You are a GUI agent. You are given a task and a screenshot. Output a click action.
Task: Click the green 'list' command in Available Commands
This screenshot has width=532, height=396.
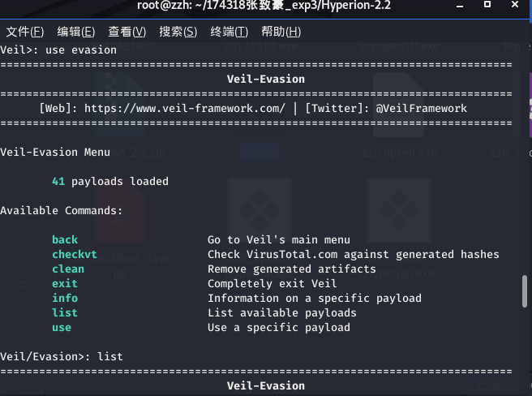(x=65, y=312)
